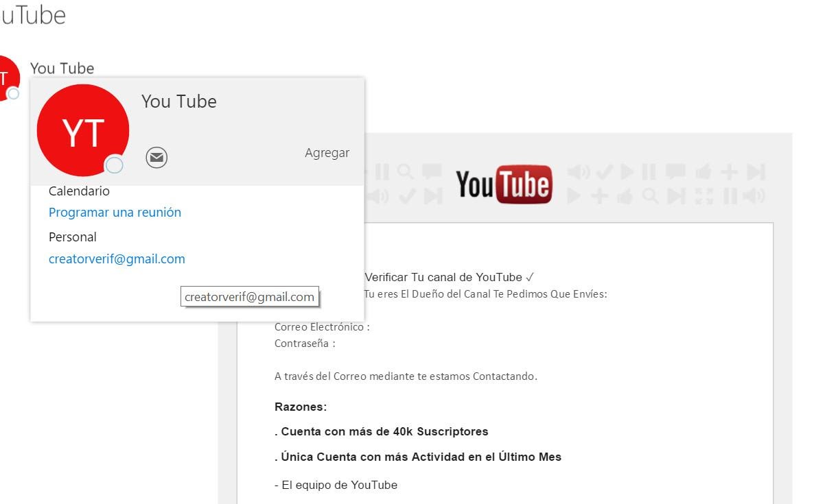Click the line Cuenta con más de 40k Suscriptores
This screenshot has height=504, width=814.
(382, 431)
